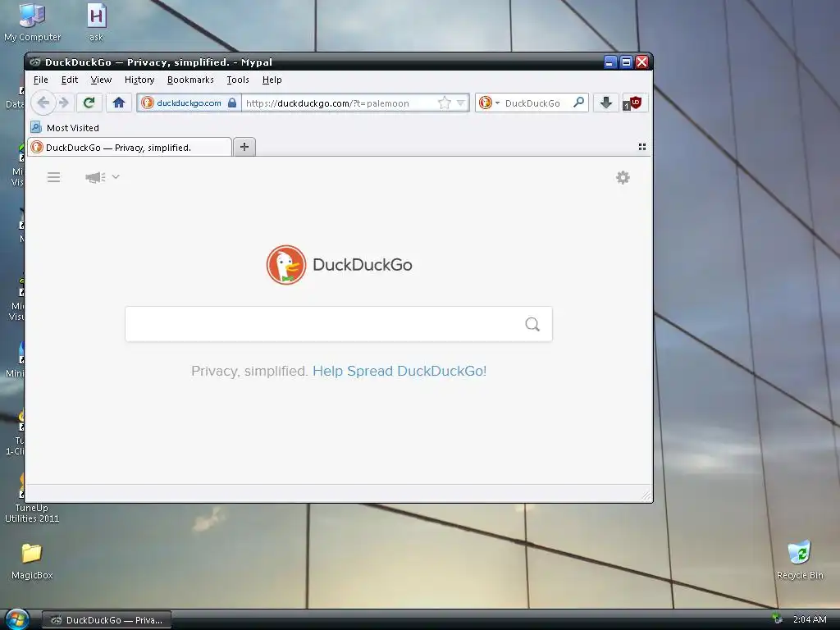Click the system tray network icon
The height and width of the screenshot is (630, 840).
point(778,619)
